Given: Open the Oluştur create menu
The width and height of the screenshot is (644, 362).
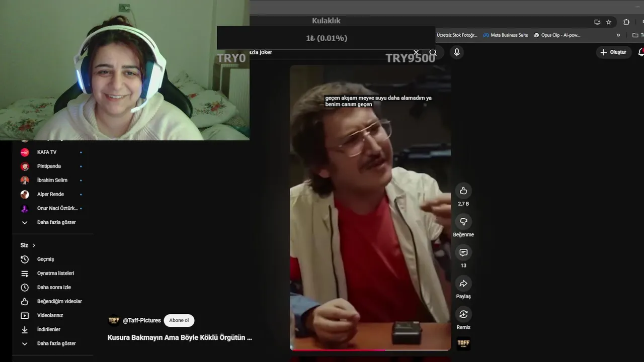Looking at the screenshot, I should 614,52.
